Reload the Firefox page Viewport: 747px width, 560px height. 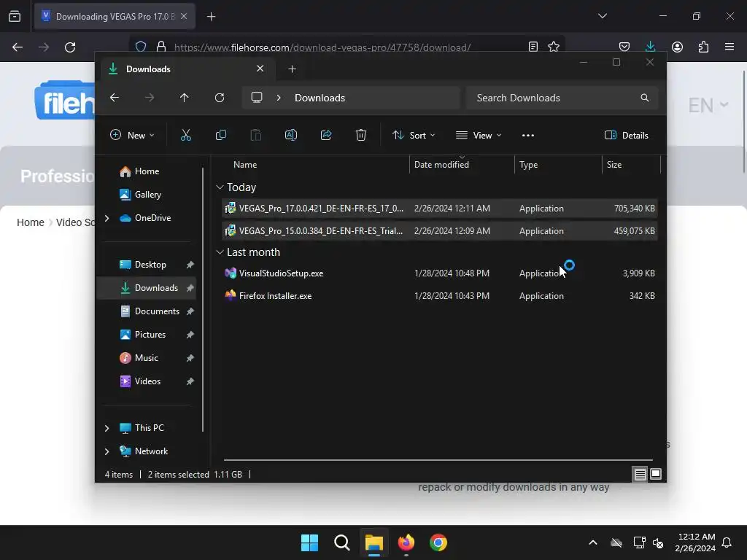(70, 47)
